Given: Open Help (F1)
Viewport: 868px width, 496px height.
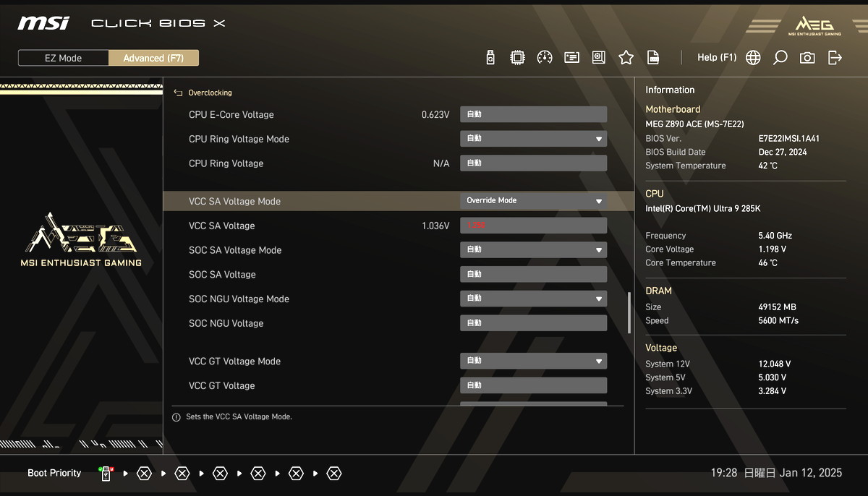Looking at the screenshot, I should click(x=717, y=58).
